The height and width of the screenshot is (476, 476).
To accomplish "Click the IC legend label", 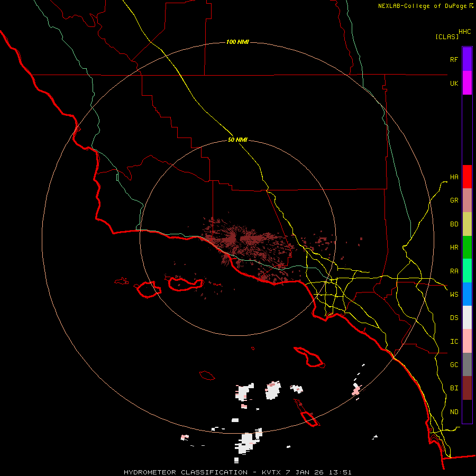I will (x=454, y=342).
